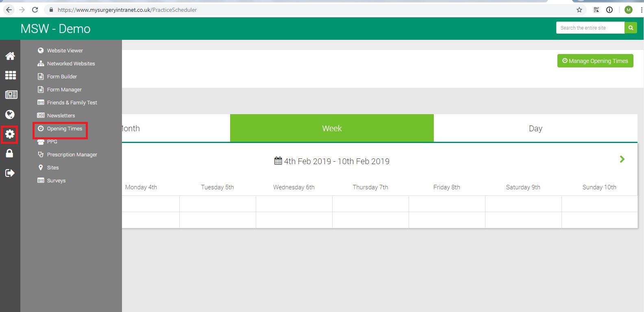Click the empty Wednesday 6th calendar cell
Image resolution: width=644 pixels, height=312 pixels.
pos(294,204)
